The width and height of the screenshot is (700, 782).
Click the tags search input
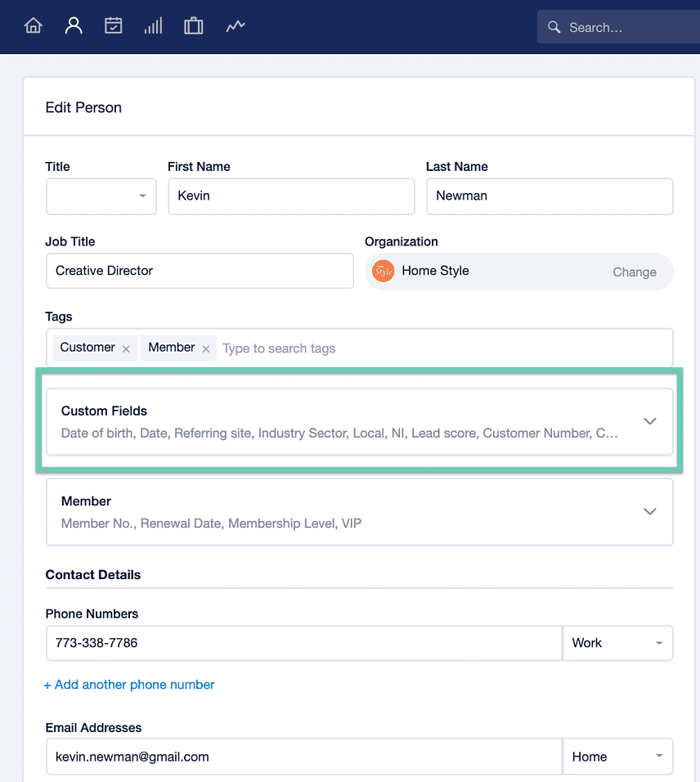click(444, 348)
